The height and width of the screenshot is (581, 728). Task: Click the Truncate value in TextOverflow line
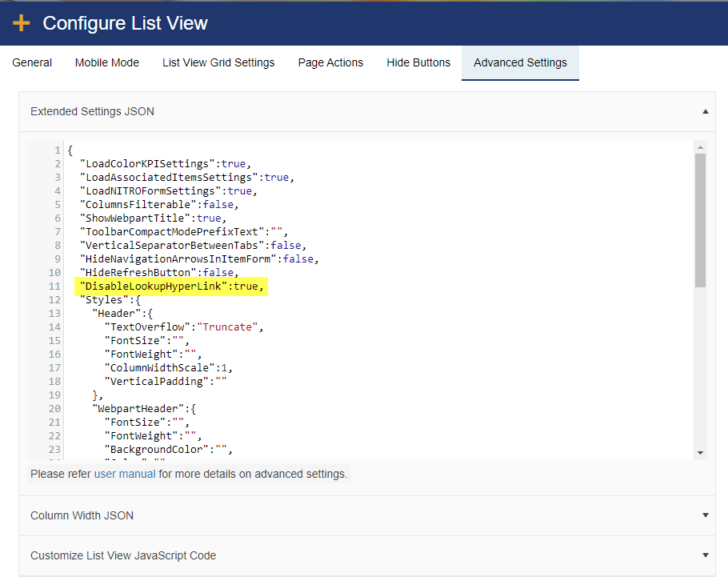227,327
